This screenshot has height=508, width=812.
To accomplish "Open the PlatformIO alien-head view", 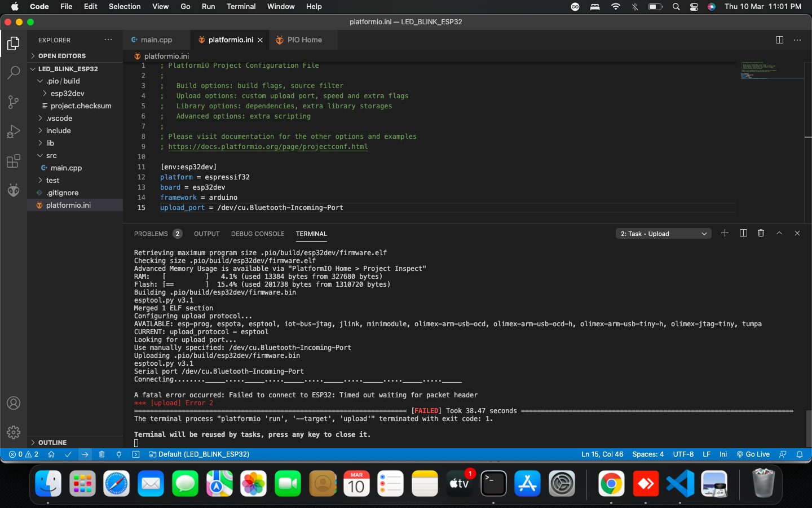I will [14, 190].
